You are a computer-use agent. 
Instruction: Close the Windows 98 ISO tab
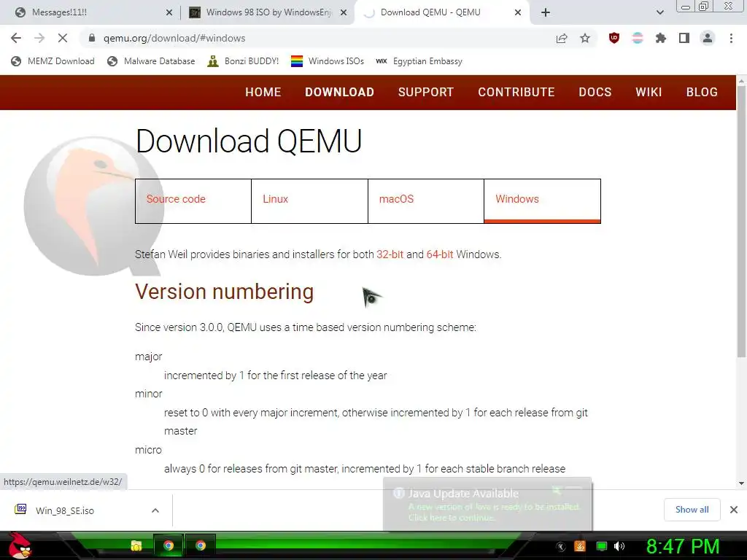click(344, 12)
